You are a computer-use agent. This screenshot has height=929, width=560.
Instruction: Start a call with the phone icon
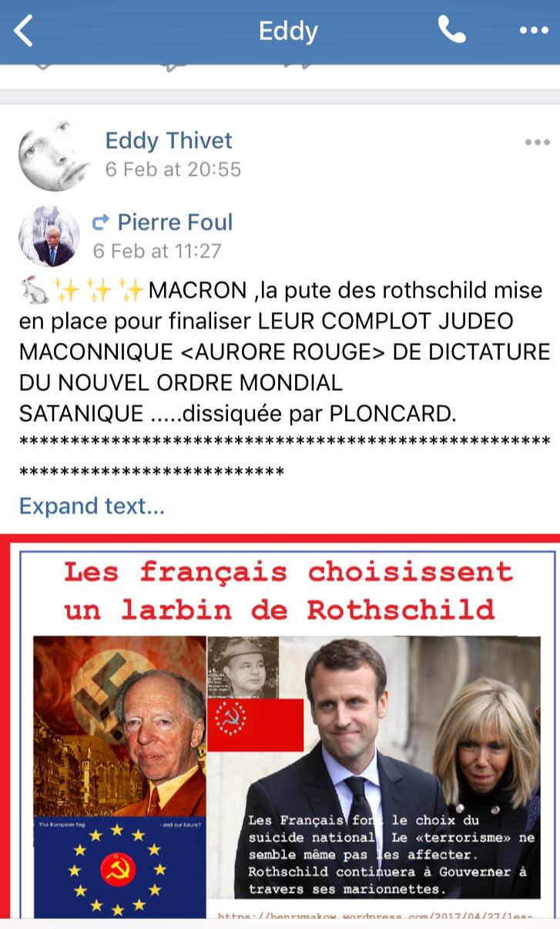pyautogui.click(x=451, y=30)
